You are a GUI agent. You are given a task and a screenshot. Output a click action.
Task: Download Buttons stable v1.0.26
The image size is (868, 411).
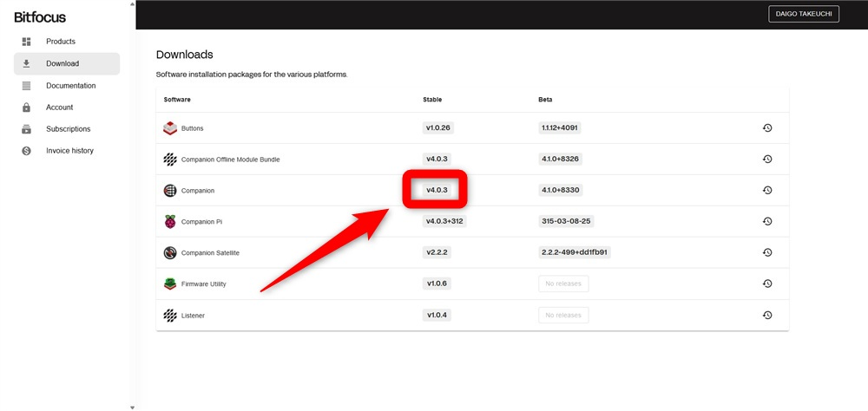(x=438, y=127)
